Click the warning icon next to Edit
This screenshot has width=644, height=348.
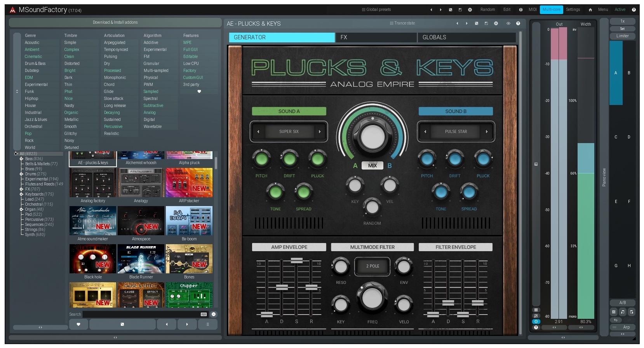[521, 10]
